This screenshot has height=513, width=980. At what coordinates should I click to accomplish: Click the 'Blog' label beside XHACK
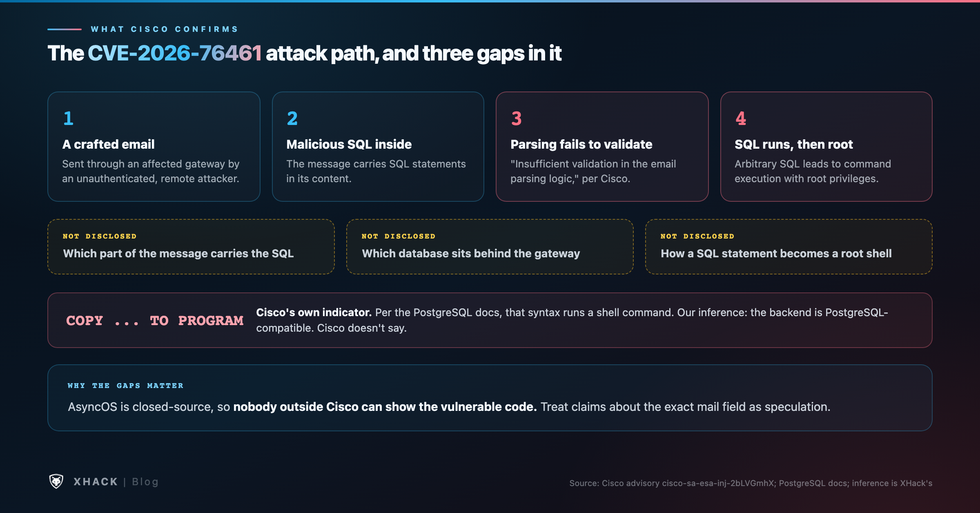click(145, 482)
